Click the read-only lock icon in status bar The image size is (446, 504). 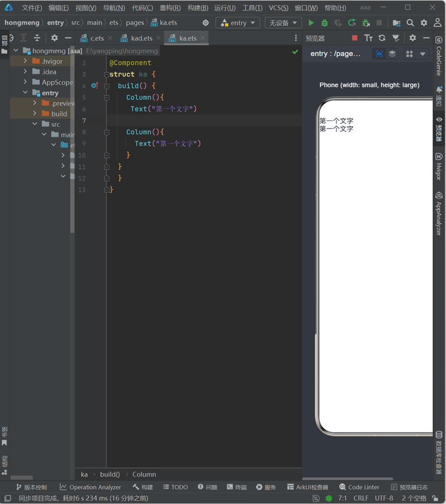435,498
